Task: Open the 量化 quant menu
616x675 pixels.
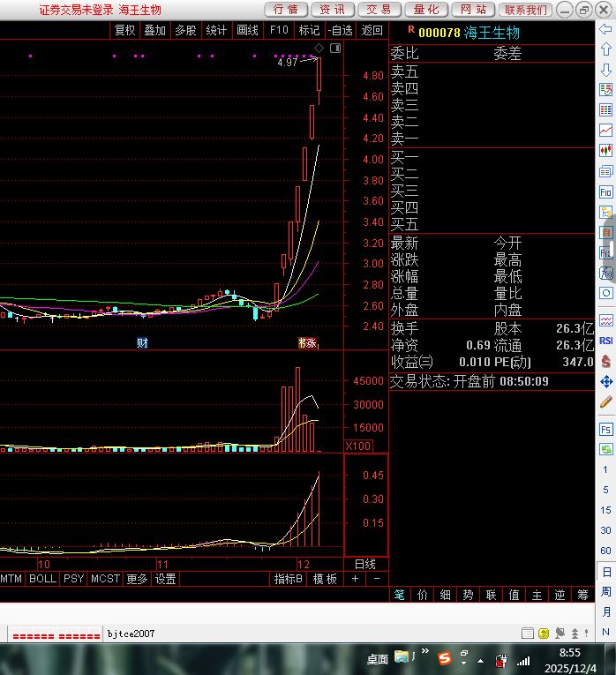Action: click(426, 10)
